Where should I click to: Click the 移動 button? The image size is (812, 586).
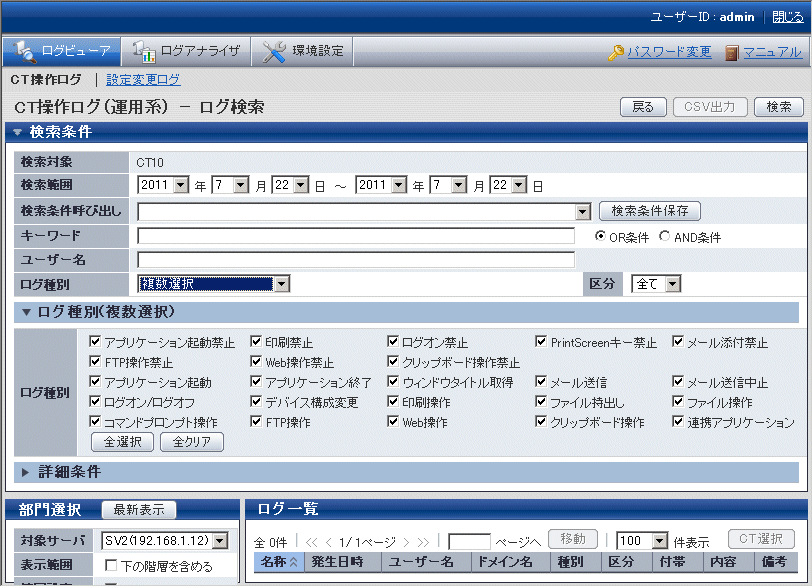point(573,539)
